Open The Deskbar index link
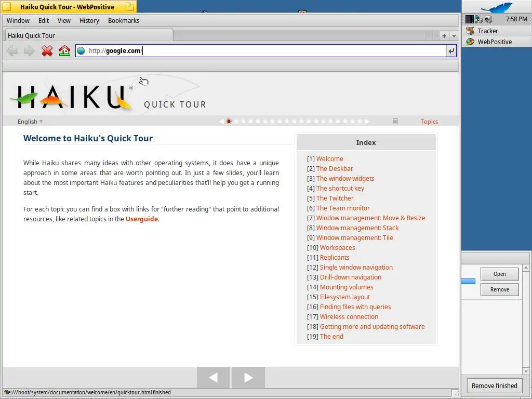The width and height of the screenshot is (532, 399). click(335, 169)
